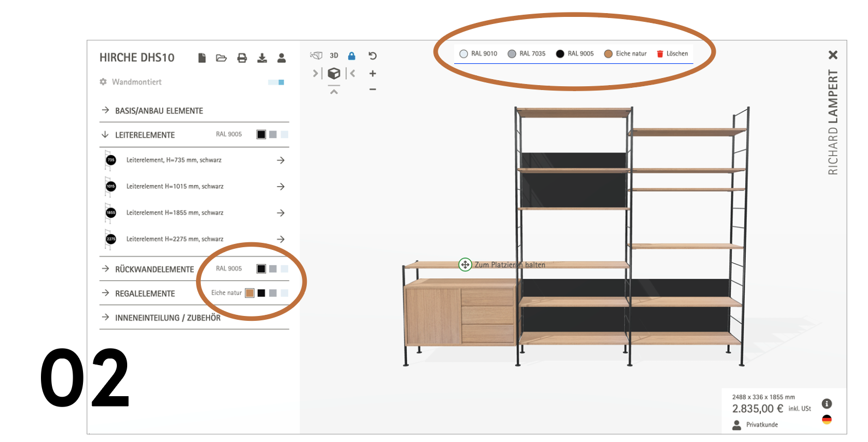The height and width of the screenshot is (442, 868).
Task: Open the user account icon
Action: point(282,58)
